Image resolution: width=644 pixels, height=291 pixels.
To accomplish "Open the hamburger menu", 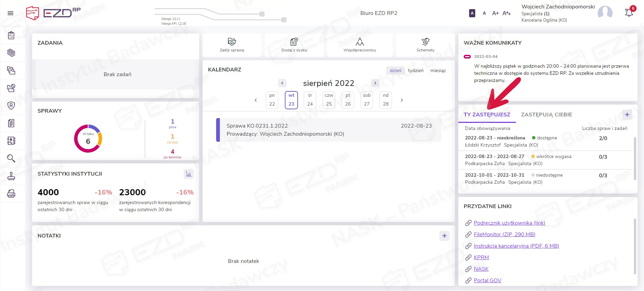I will tap(10, 13).
